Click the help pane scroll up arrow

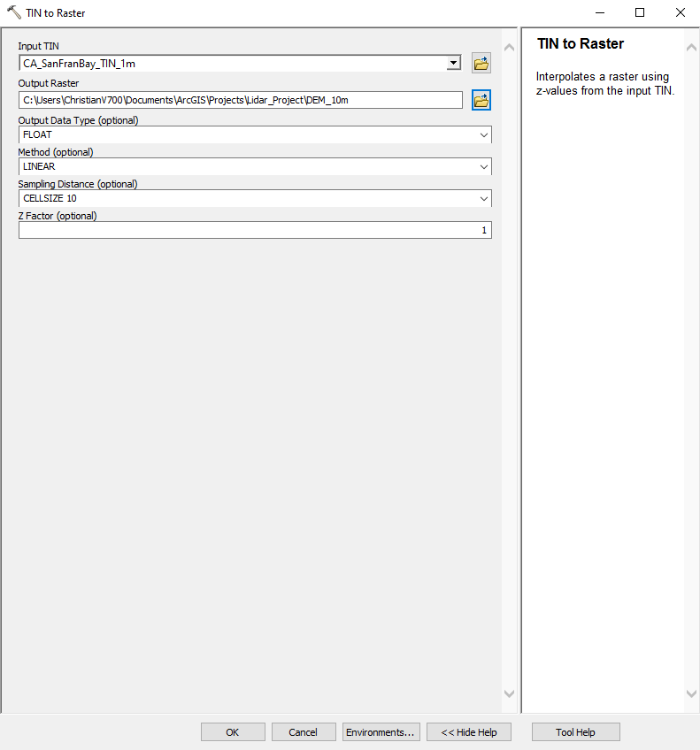[691, 47]
